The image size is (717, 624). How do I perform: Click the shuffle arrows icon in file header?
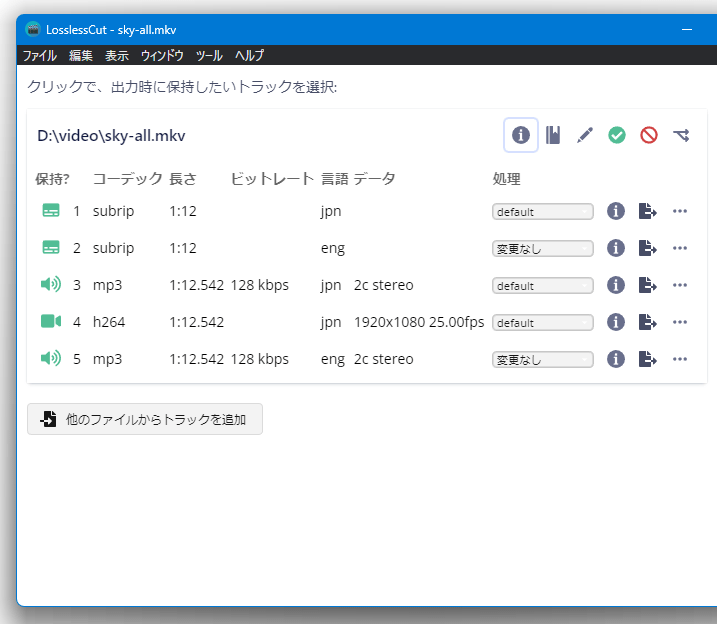click(x=681, y=135)
